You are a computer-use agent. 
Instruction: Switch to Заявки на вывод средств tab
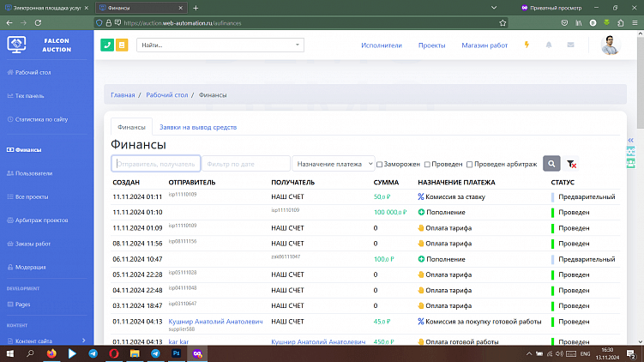coord(199,127)
